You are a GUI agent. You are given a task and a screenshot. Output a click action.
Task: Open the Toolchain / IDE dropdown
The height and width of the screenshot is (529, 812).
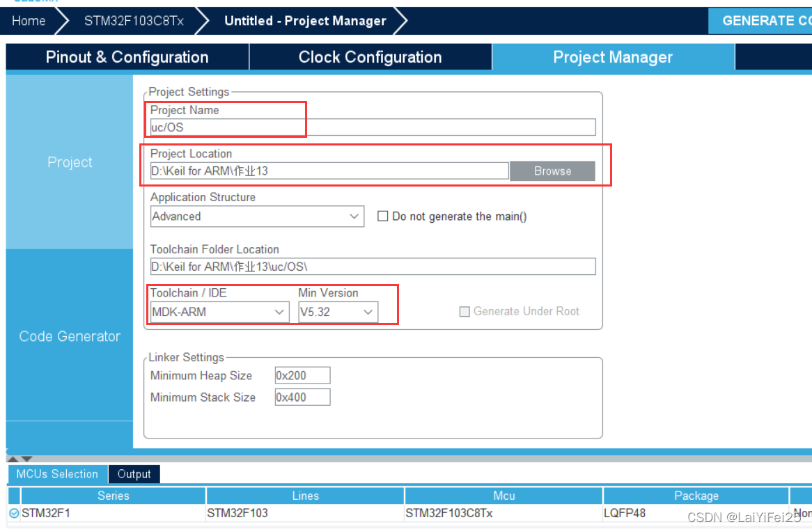pos(219,312)
